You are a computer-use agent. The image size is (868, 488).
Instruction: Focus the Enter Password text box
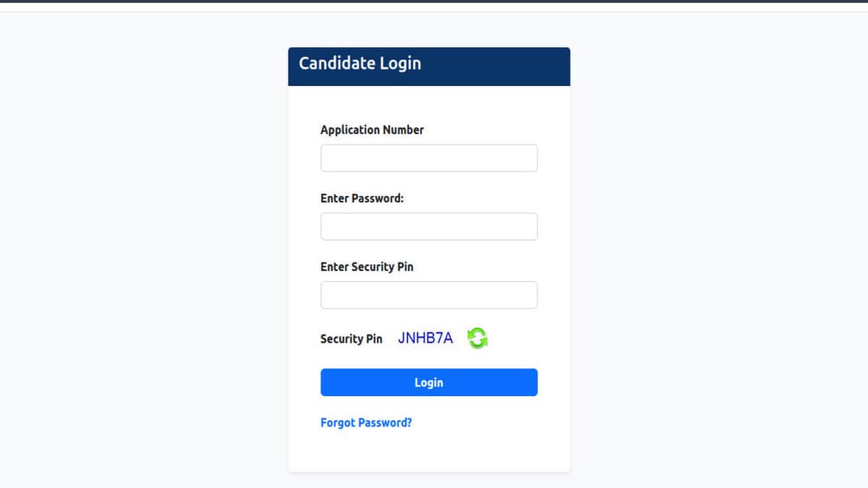(x=429, y=226)
